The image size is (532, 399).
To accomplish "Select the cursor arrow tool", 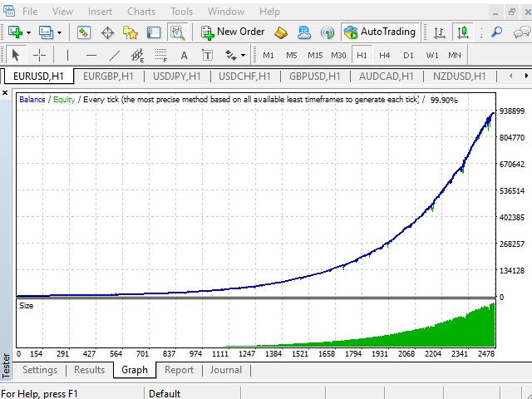I will coord(16,55).
